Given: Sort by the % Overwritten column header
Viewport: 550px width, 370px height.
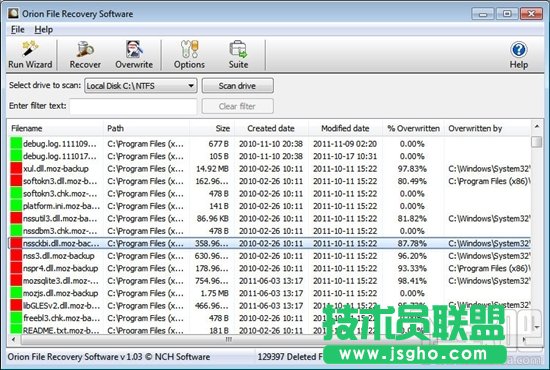Looking at the screenshot, I should [413, 128].
